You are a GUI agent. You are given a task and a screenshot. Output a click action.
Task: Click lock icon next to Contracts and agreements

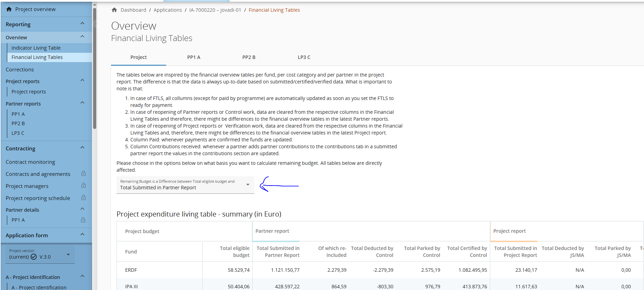coord(83,174)
